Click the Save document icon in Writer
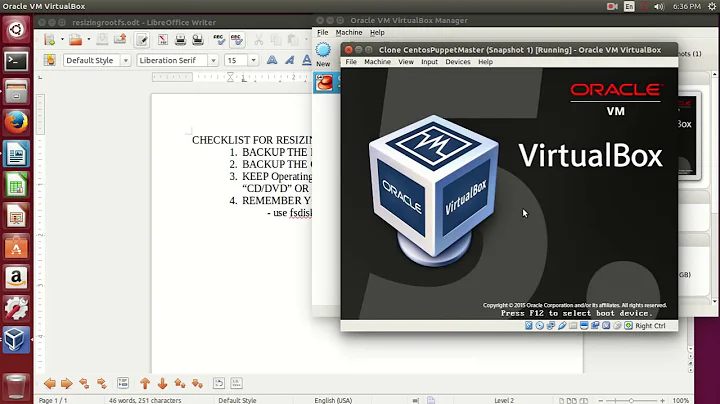 point(102,40)
